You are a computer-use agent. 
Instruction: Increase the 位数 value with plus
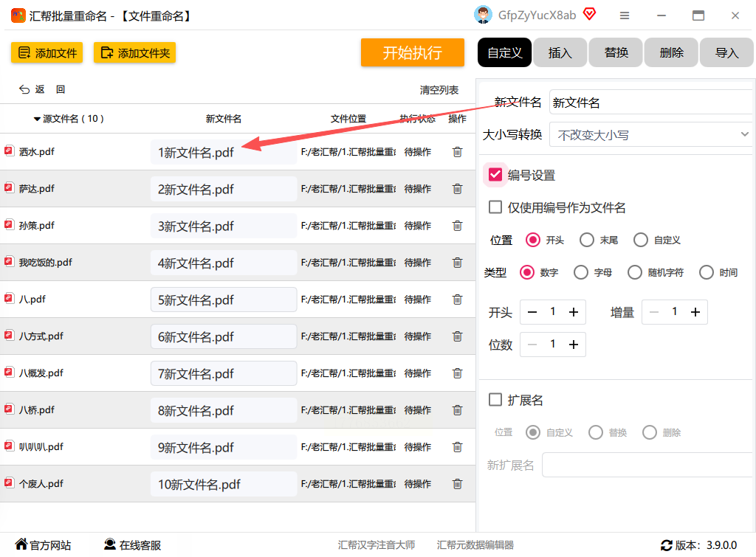click(x=573, y=345)
